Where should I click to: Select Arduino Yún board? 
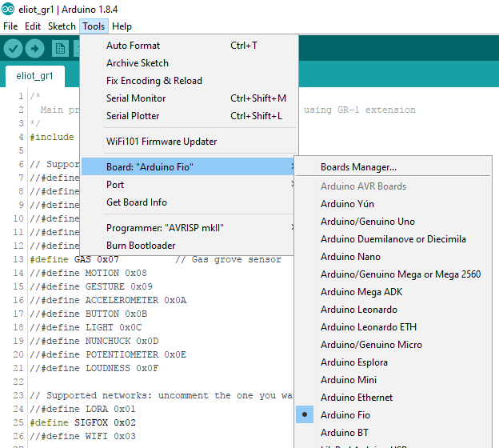tap(393, 204)
